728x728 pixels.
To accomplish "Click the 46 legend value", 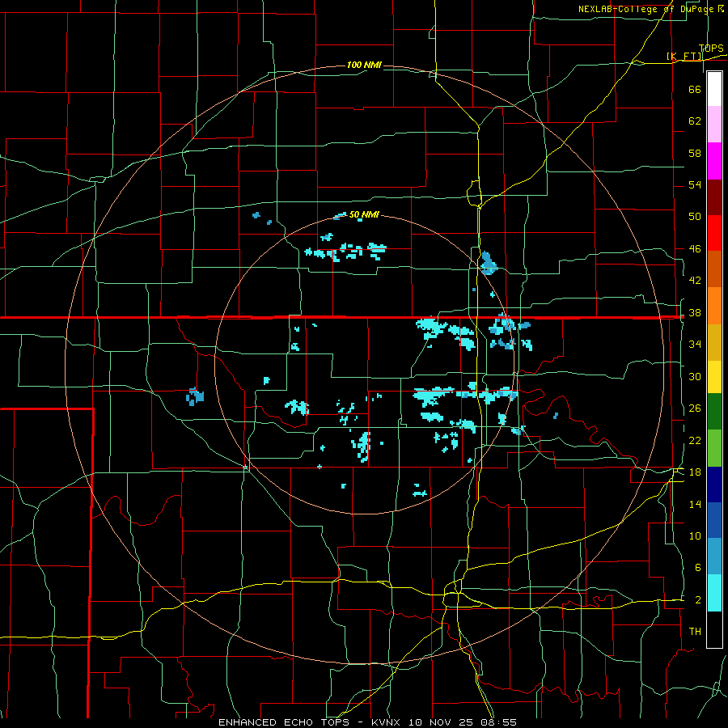I will click(x=695, y=249).
